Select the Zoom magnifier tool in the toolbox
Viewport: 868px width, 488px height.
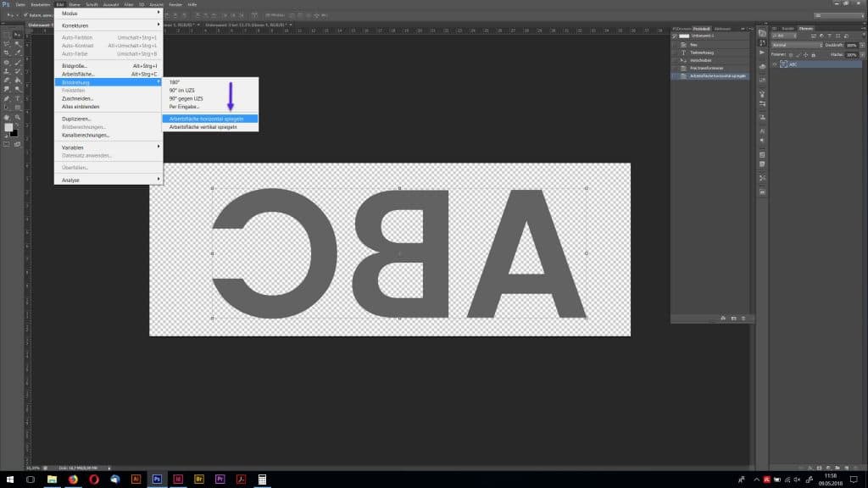(18, 117)
